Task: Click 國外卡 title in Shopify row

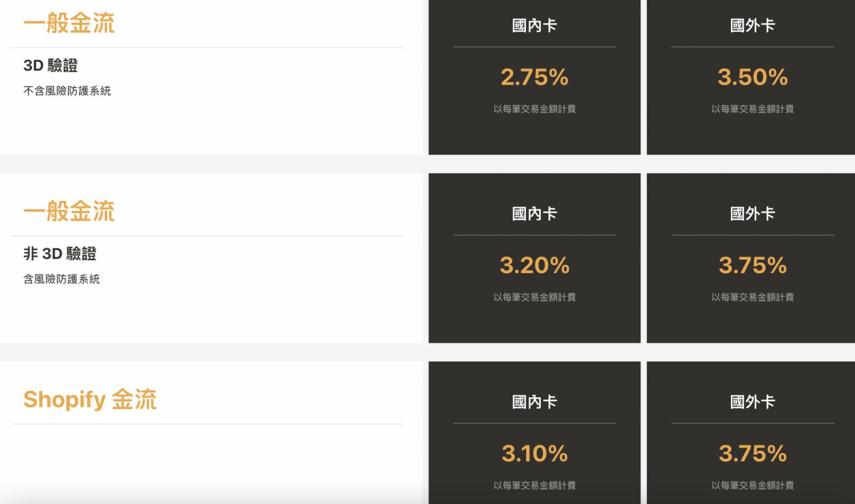Action: 752,401
